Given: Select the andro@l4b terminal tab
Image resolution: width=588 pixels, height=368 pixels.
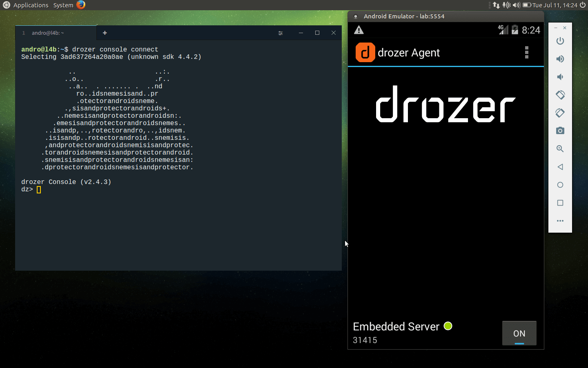Looking at the screenshot, I should pyautogui.click(x=48, y=33).
